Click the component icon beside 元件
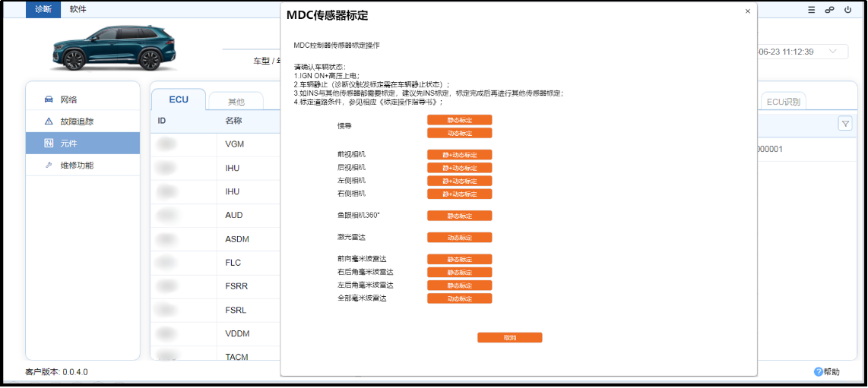Screen dimensions: 868x388 click(x=48, y=144)
